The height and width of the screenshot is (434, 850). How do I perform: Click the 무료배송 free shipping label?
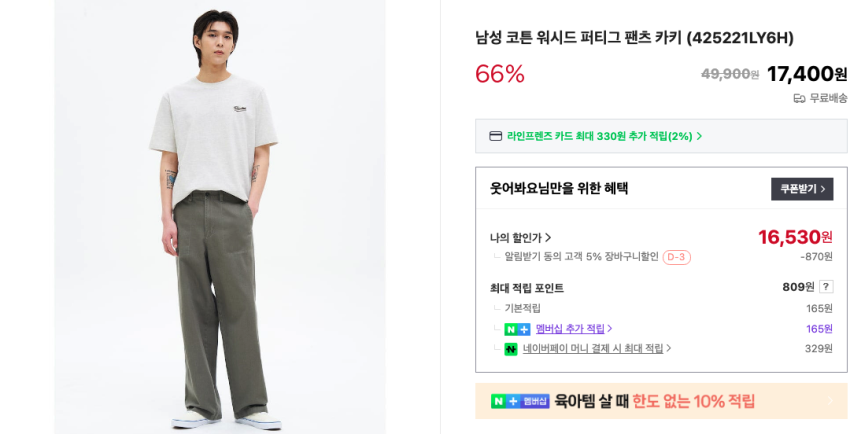tap(828, 98)
